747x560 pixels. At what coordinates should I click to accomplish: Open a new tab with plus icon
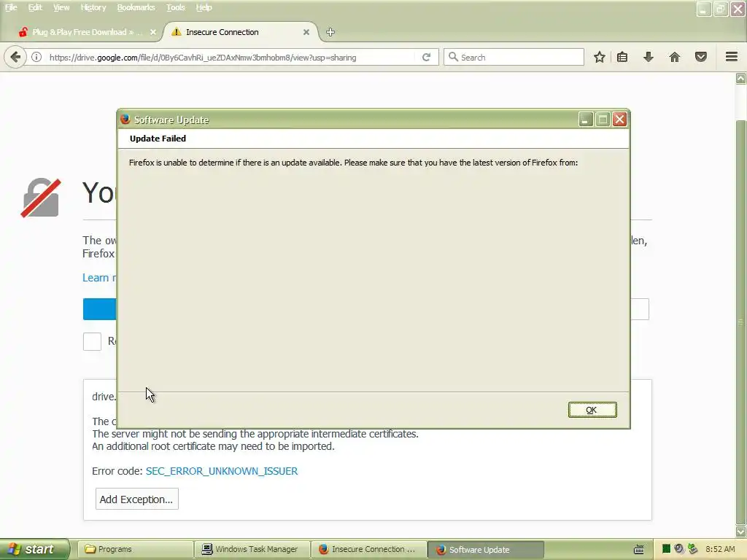(x=330, y=32)
